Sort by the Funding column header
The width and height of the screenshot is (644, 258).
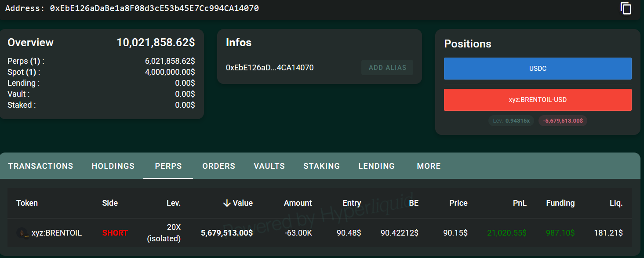click(560, 203)
